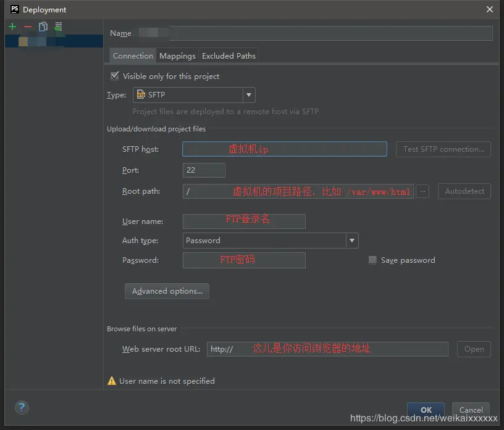Image resolution: width=504 pixels, height=430 pixels.
Task: Copy the selected server configuration
Action: tap(43, 27)
